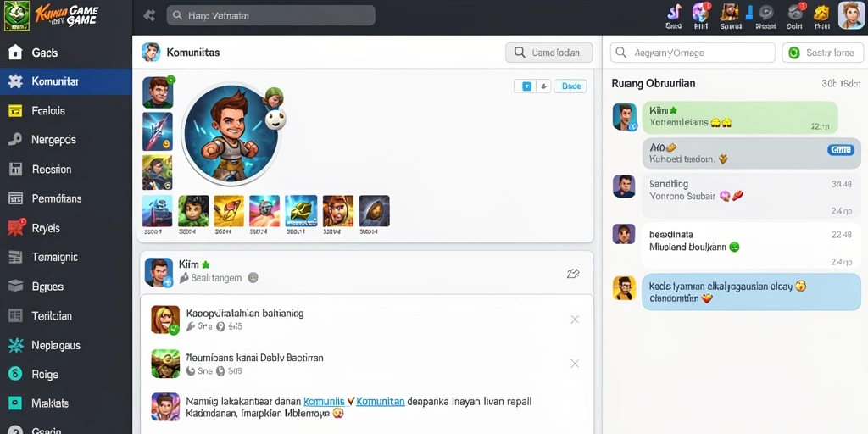This screenshot has height=434, width=868.
Task: Open the first blue game icon in row
Action: click(157, 210)
